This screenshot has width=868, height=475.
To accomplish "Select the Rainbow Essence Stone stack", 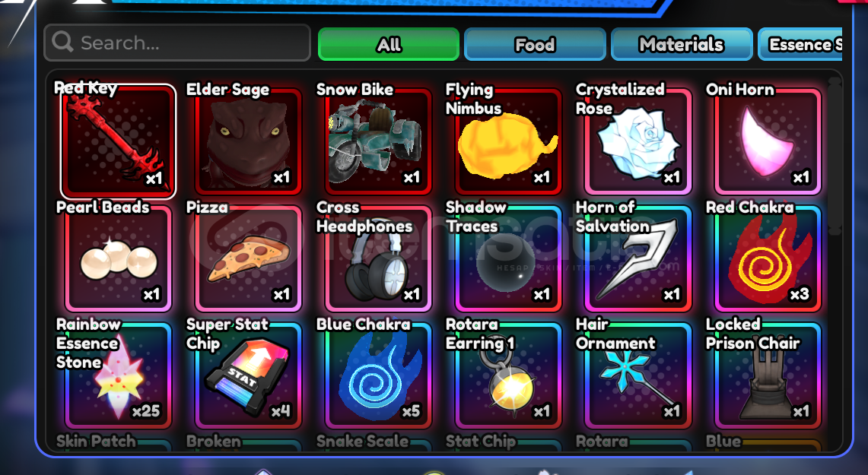I will [118, 375].
